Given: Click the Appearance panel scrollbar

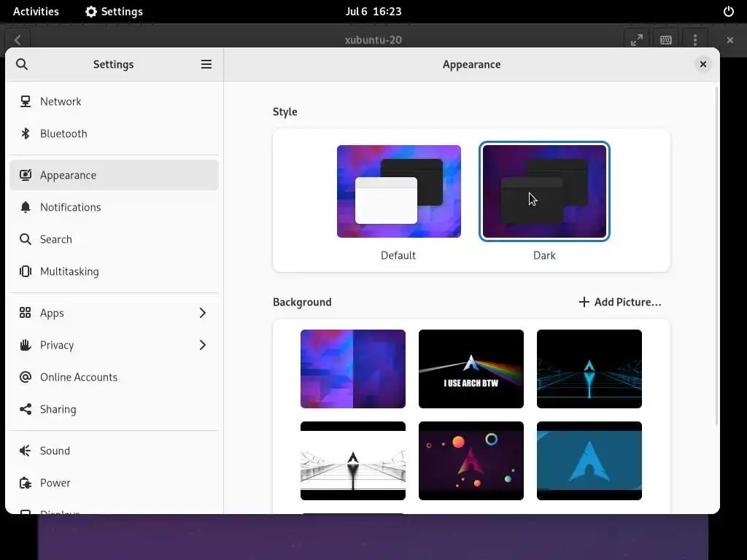Looking at the screenshot, I should click(x=716, y=255).
